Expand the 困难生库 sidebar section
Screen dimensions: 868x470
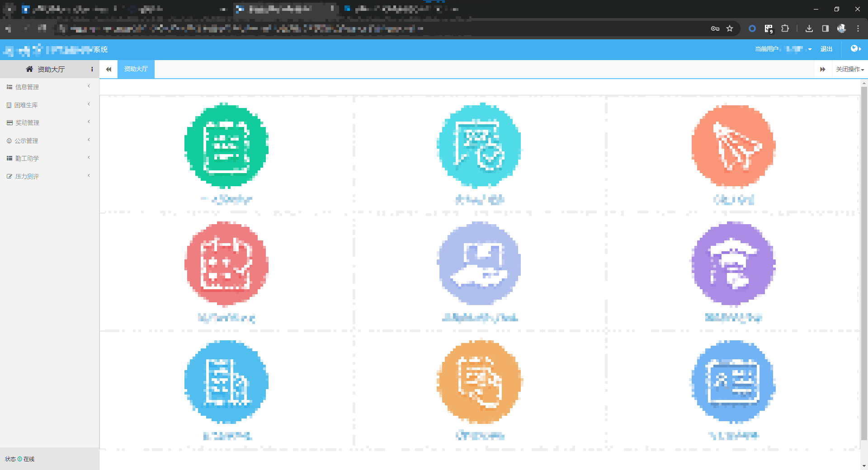[x=26, y=105]
